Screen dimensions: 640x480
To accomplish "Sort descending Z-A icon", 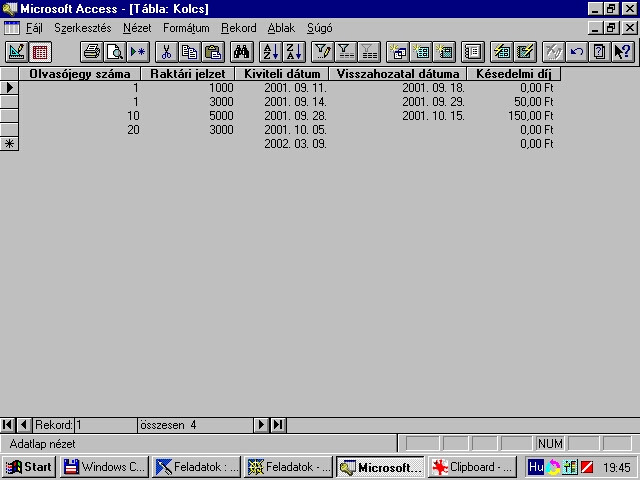I will 294,52.
